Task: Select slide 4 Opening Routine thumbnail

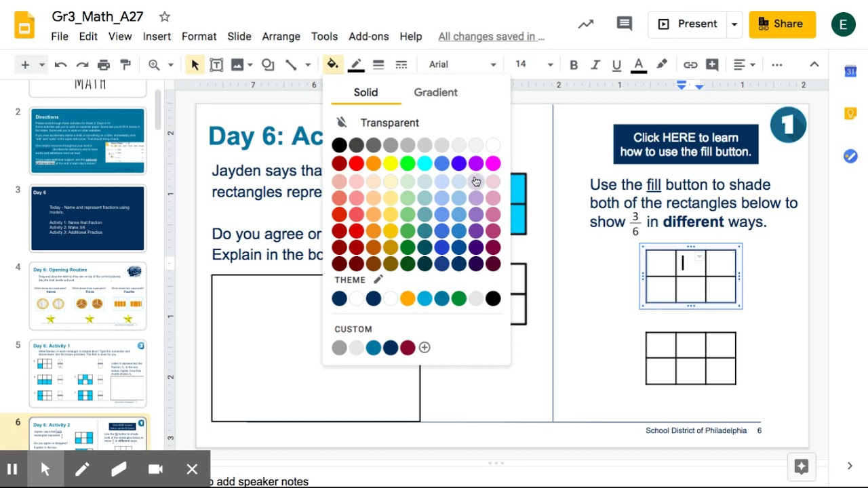Action: tap(87, 296)
